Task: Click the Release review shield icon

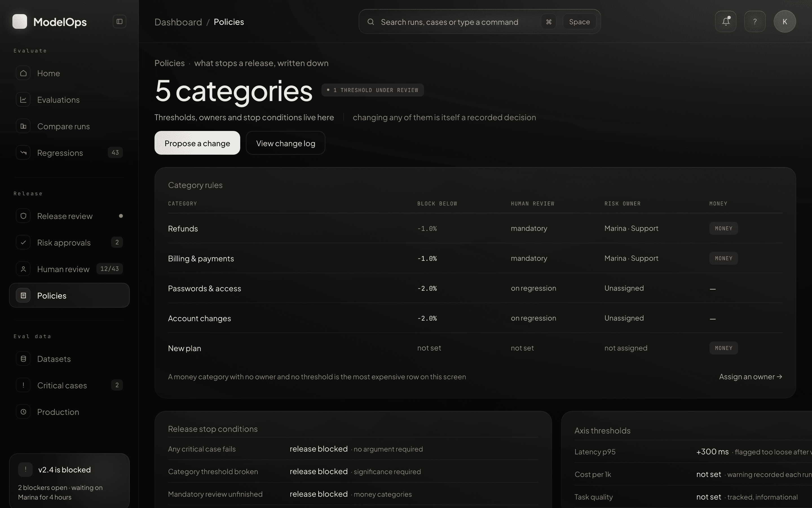Action: (x=23, y=216)
